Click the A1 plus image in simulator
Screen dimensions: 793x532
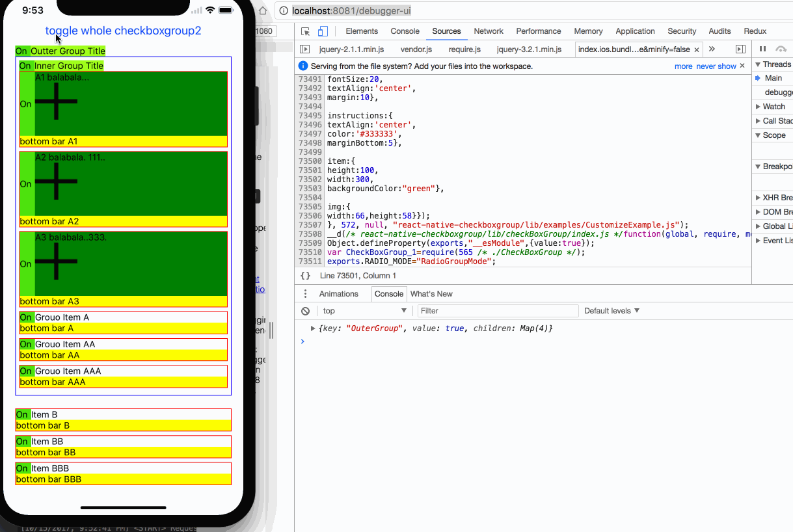(57, 101)
